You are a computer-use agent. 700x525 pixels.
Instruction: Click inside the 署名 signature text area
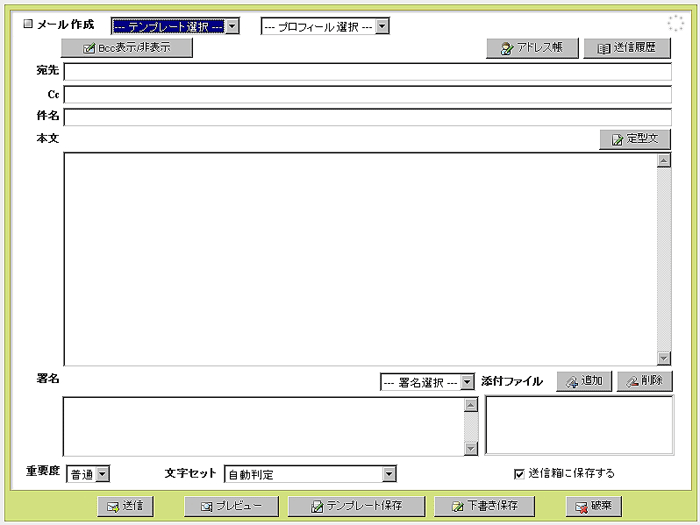pyautogui.click(x=263, y=426)
